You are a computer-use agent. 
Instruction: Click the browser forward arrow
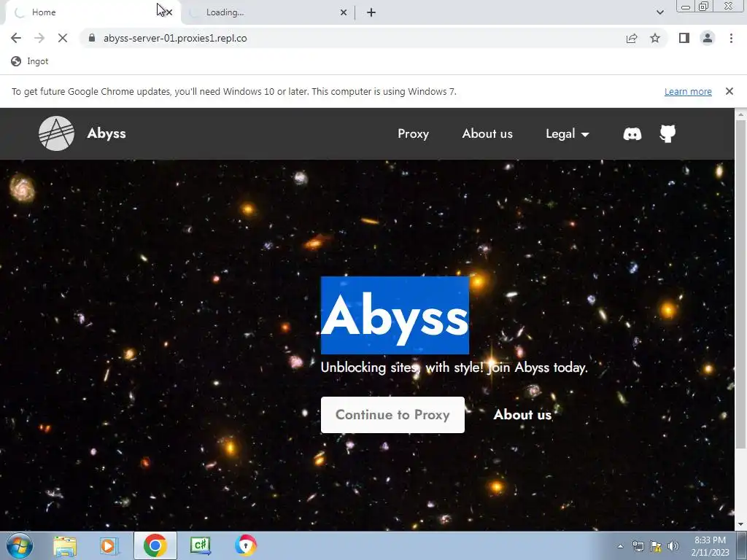coord(39,38)
